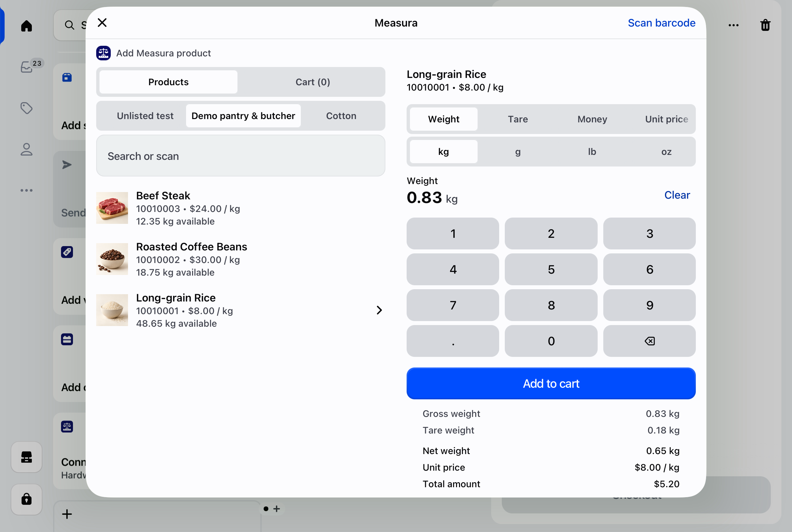Close the Measura dialog with the X
The height and width of the screenshot is (532, 792).
click(102, 23)
